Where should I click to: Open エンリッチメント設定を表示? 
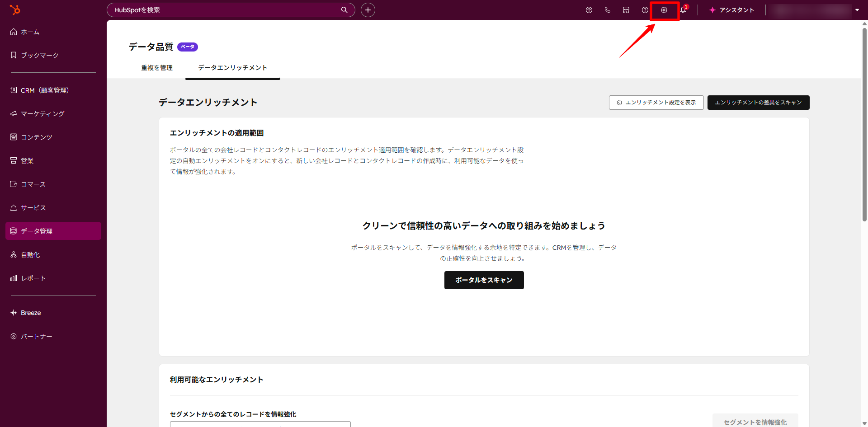coord(656,103)
